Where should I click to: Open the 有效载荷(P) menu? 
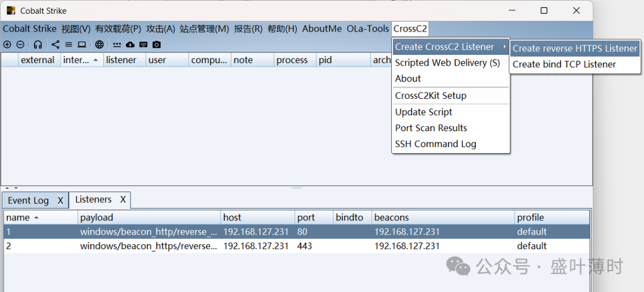click(118, 29)
